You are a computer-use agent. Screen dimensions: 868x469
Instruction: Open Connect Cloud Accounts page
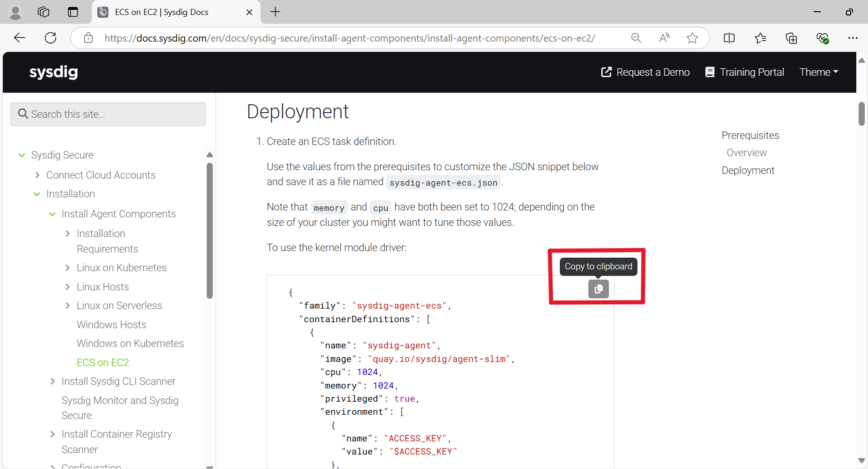click(x=101, y=175)
